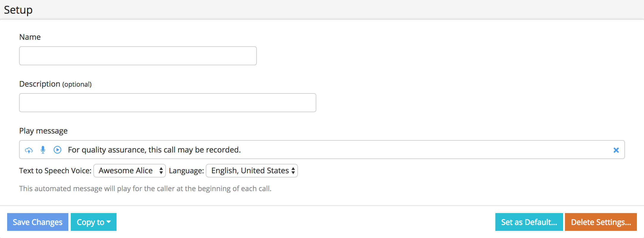Click the Set as Default button
The height and width of the screenshot is (238, 644).
[x=529, y=222]
